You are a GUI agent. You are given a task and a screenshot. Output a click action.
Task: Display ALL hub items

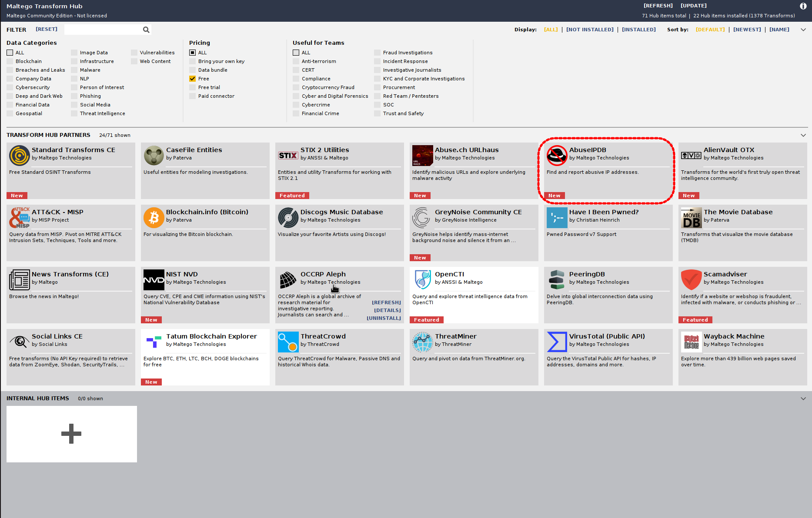551,30
